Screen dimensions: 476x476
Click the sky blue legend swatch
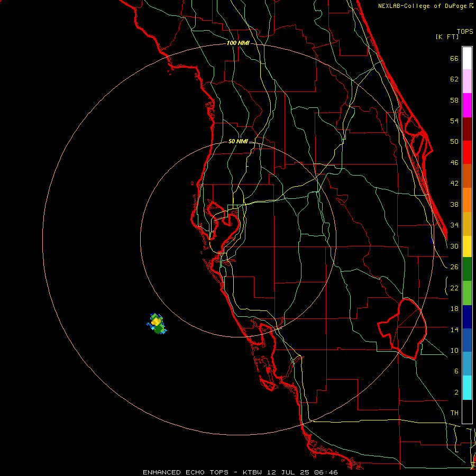pos(467,364)
